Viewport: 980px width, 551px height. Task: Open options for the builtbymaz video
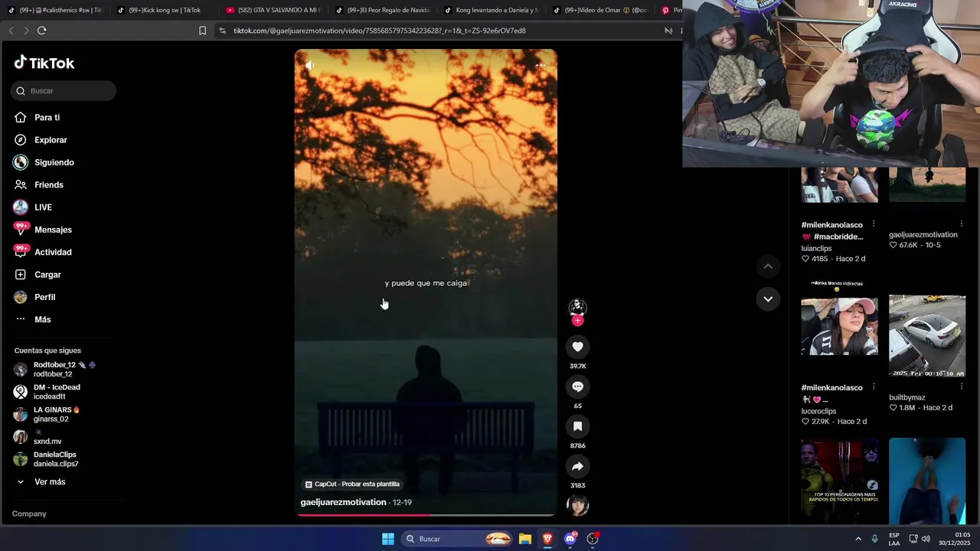962,387
